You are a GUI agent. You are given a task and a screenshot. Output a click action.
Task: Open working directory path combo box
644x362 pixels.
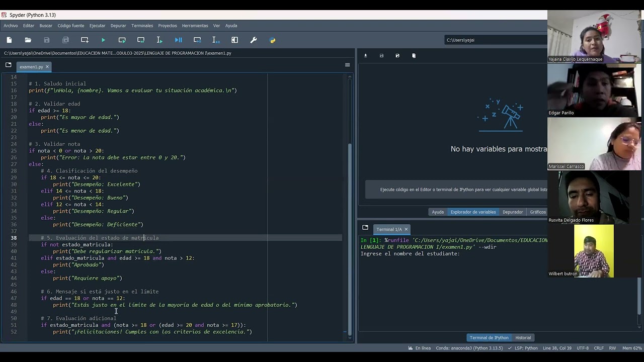[496, 40]
